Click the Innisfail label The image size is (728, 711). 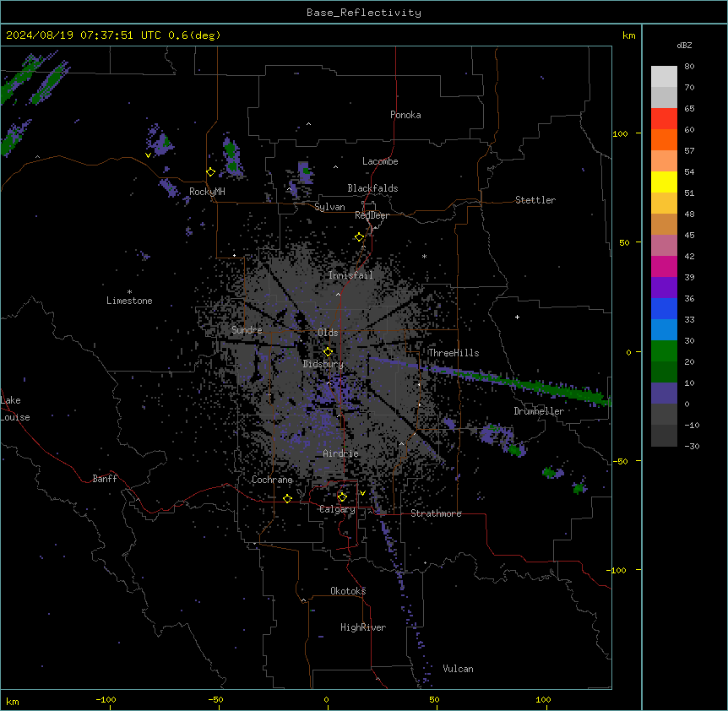point(350,275)
